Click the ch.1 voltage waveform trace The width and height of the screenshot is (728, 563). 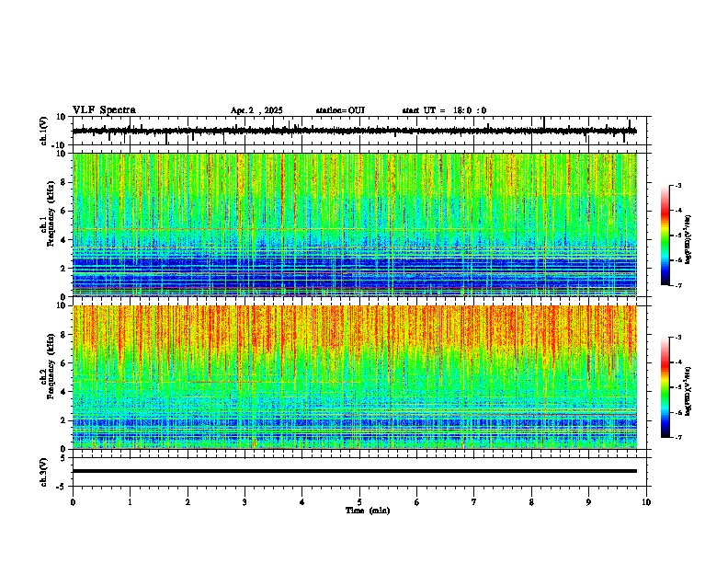tap(354, 131)
